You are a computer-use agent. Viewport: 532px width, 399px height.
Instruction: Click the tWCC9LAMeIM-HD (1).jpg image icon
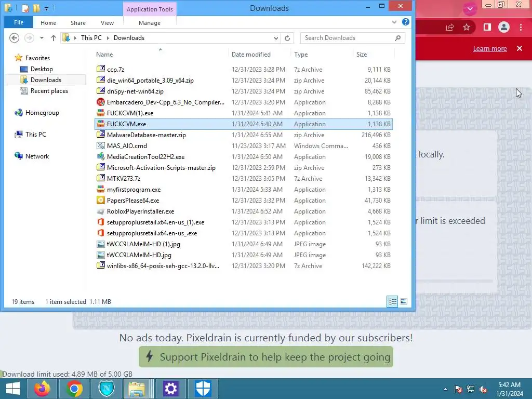coord(100,244)
